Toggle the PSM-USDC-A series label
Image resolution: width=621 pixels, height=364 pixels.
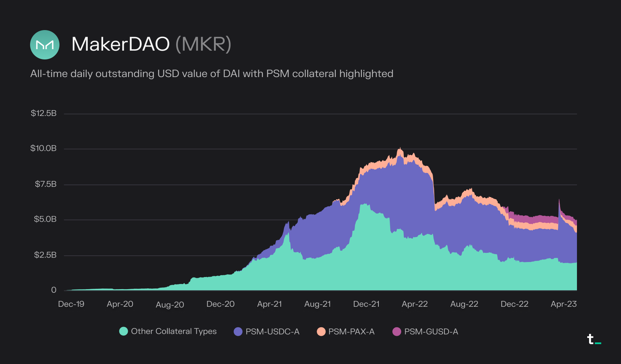coord(272,332)
